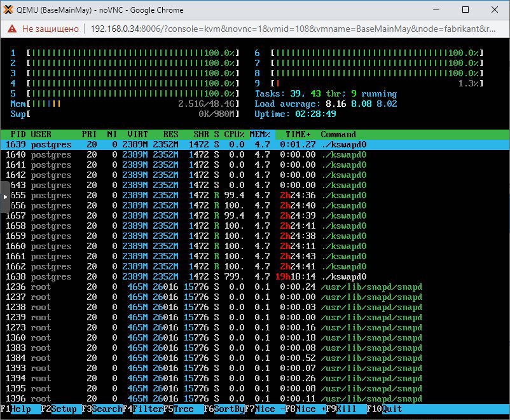Screen dimensions: 510x420
Task: Click the Uptime 02:28:49 value
Action: tap(315, 114)
